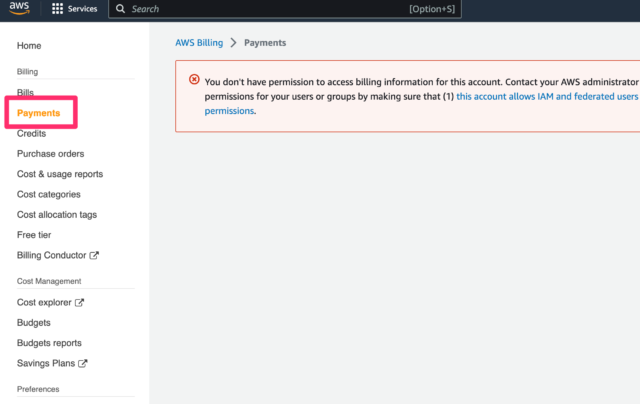Go to Cost allocation tags

click(57, 215)
